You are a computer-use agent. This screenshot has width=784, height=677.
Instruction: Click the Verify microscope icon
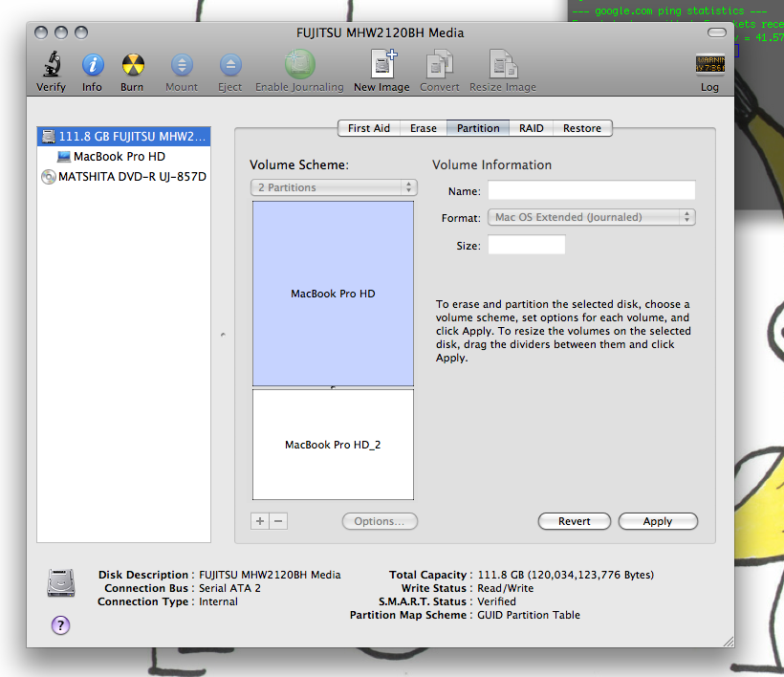coord(51,64)
